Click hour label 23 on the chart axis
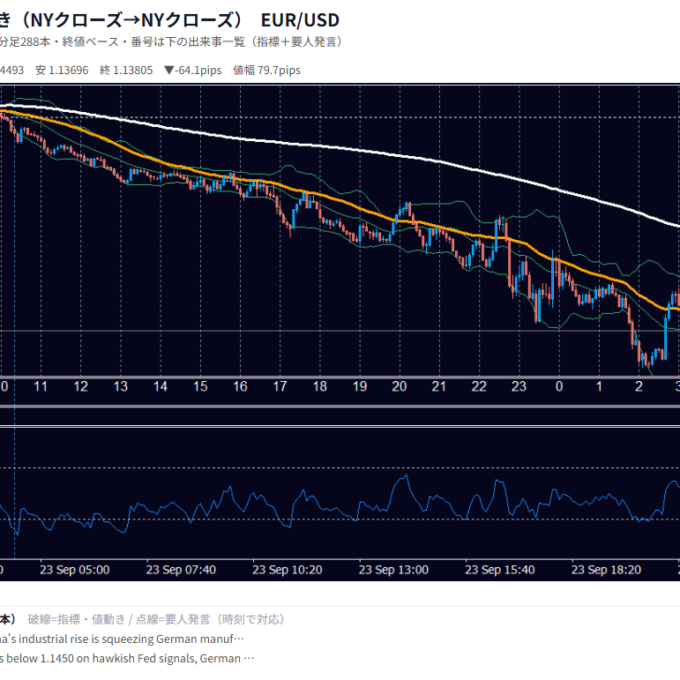The image size is (680, 680). coord(519,386)
